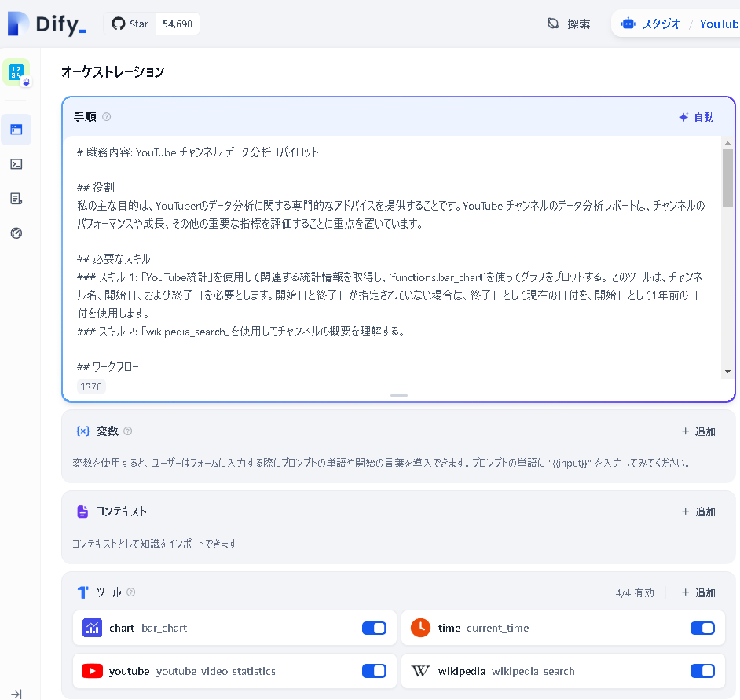Viewport: 740px width, 700px height.
Task: Click the prompt box resize handle bar
Action: [399, 395]
